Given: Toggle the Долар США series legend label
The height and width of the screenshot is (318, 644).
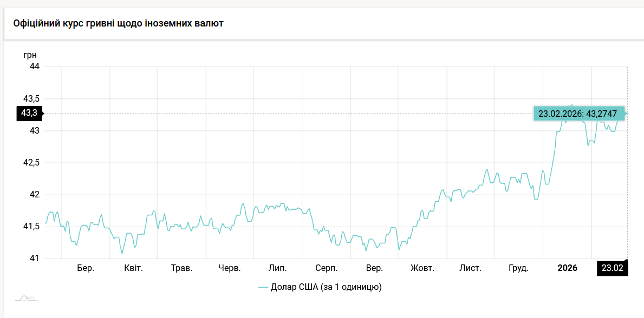Looking at the screenshot, I should click(327, 287).
